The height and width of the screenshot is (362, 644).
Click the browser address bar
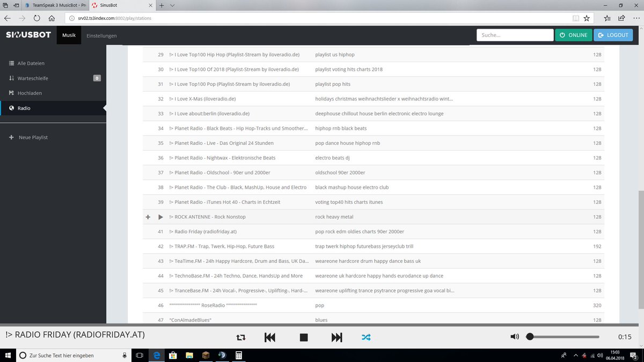317,18
